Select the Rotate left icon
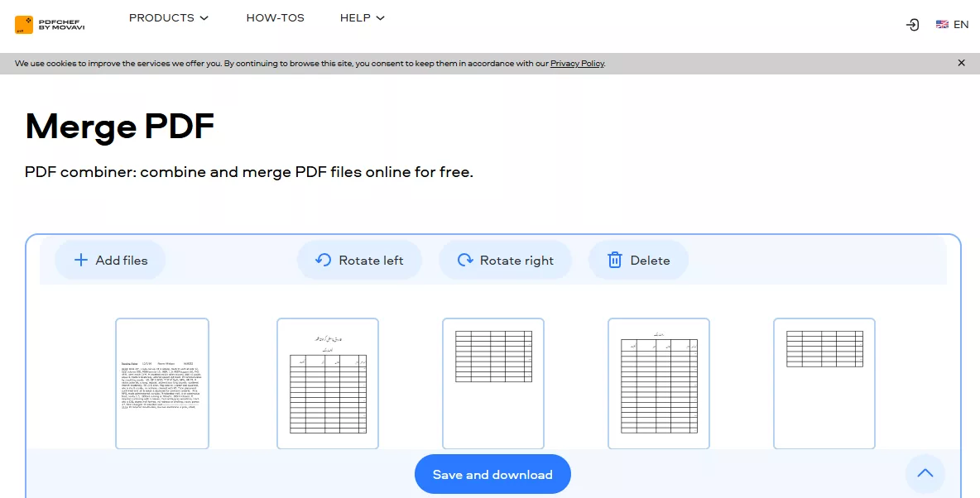This screenshot has height=498, width=980. (322, 260)
